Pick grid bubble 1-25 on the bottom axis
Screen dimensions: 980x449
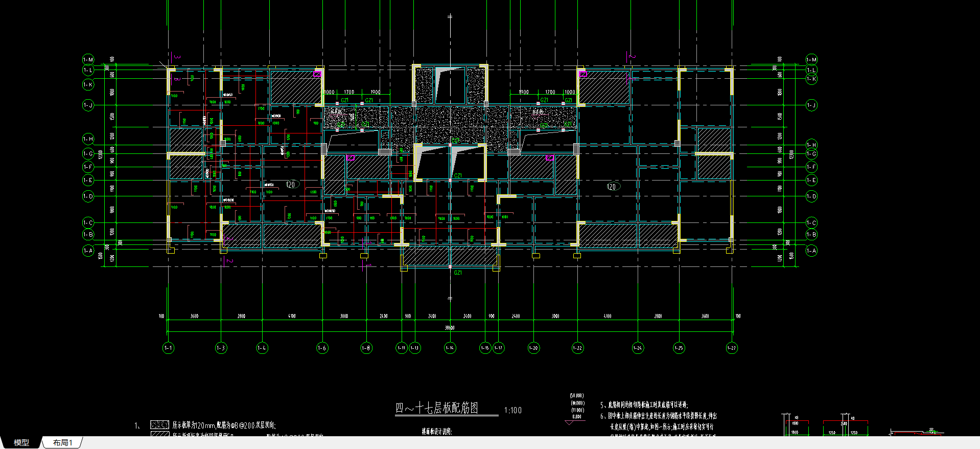(679, 348)
